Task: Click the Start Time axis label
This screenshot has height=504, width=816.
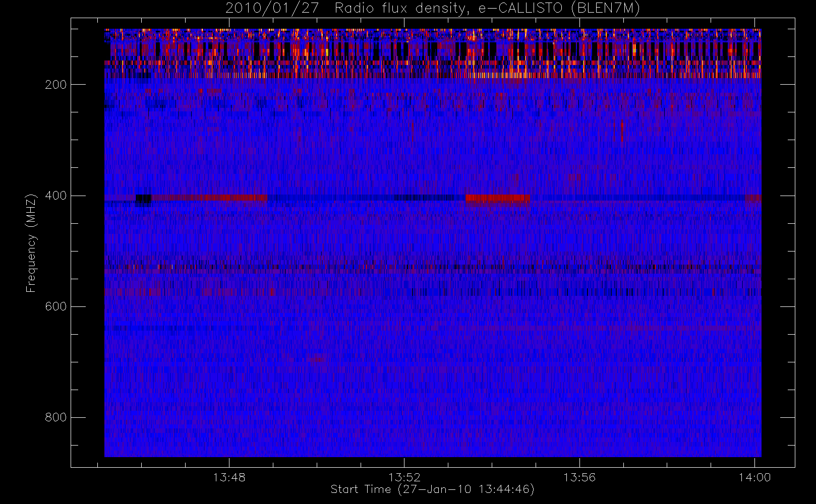Action: click(x=432, y=489)
